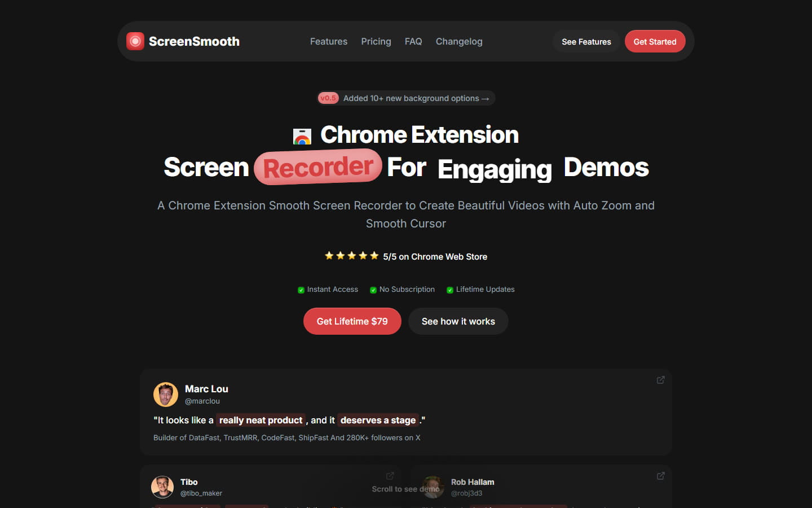Click the v0.5 version badge
The height and width of the screenshot is (508, 812).
pyautogui.click(x=328, y=98)
